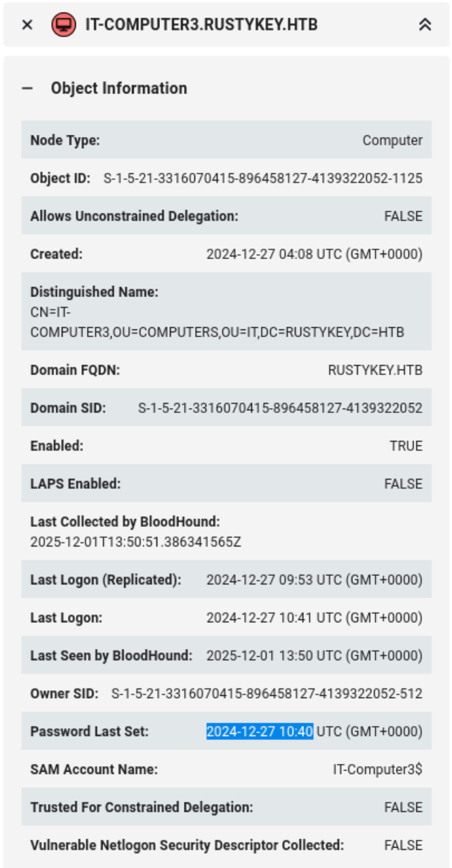The height and width of the screenshot is (868, 452).
Task: Select the Object ID SID value
Action: pyautogui.click(x=265, y=178)
